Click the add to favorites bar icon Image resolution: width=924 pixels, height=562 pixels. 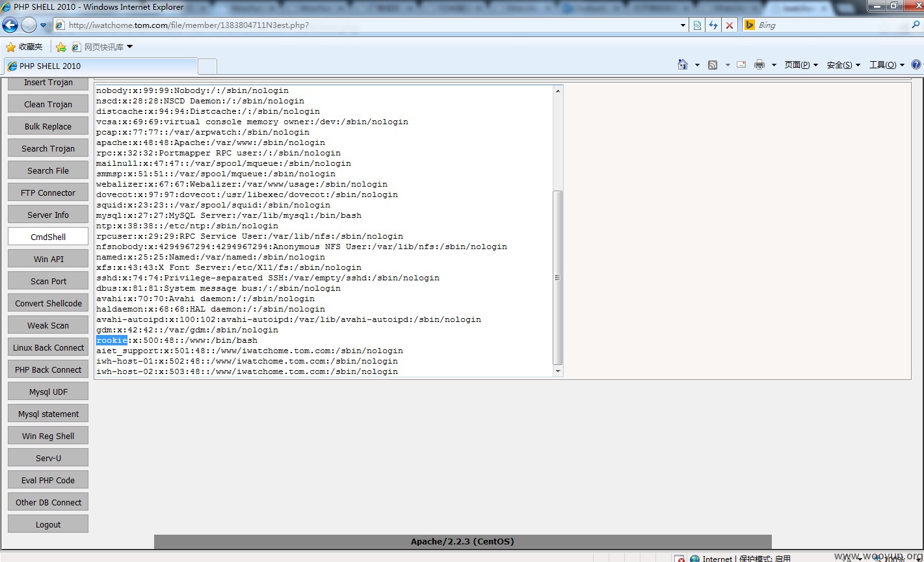[x=61, y=47]
